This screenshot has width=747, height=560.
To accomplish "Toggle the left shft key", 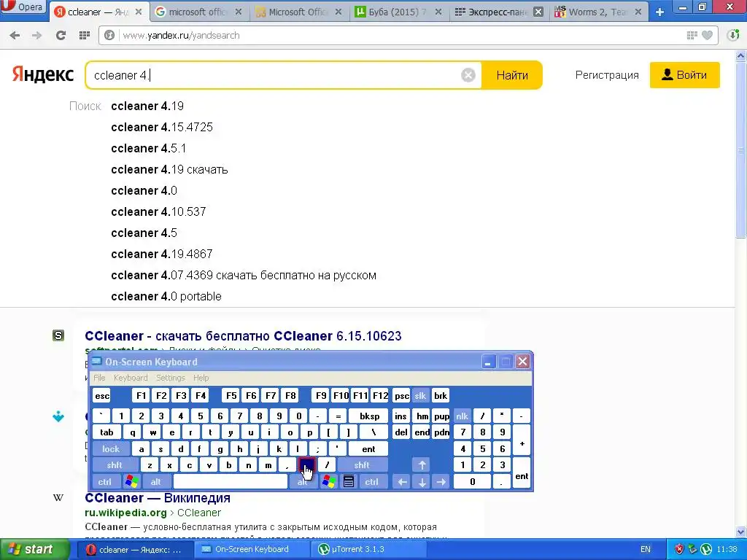I will (x=115, y=465).
